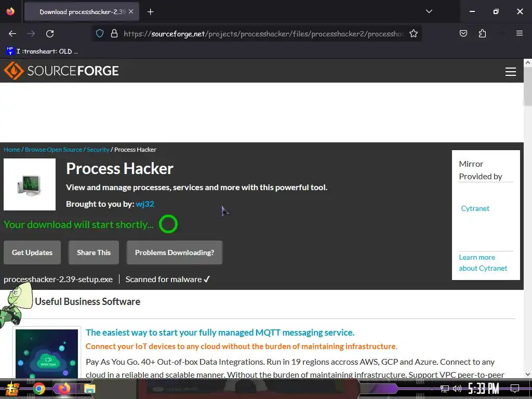Follow the Security breadcrumb link
Image resolution: width=532 pixels, height=399 pixels.
pos(98,150)
